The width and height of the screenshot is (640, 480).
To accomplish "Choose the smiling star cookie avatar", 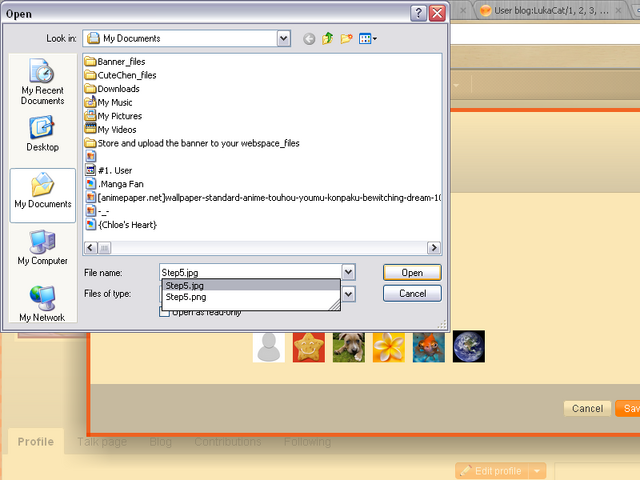I will [309, 347].
